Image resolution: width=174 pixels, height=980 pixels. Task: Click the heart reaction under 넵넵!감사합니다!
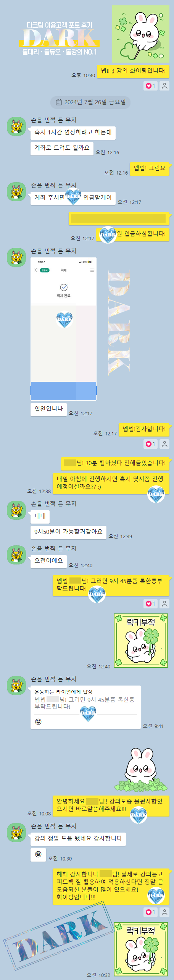pyautogui.click(x=150, y=444)
